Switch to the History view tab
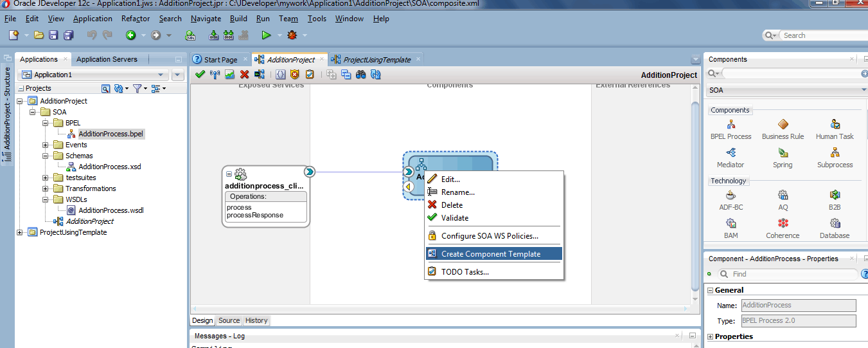The height and width of the screenshot is (348, 868). 256,320
